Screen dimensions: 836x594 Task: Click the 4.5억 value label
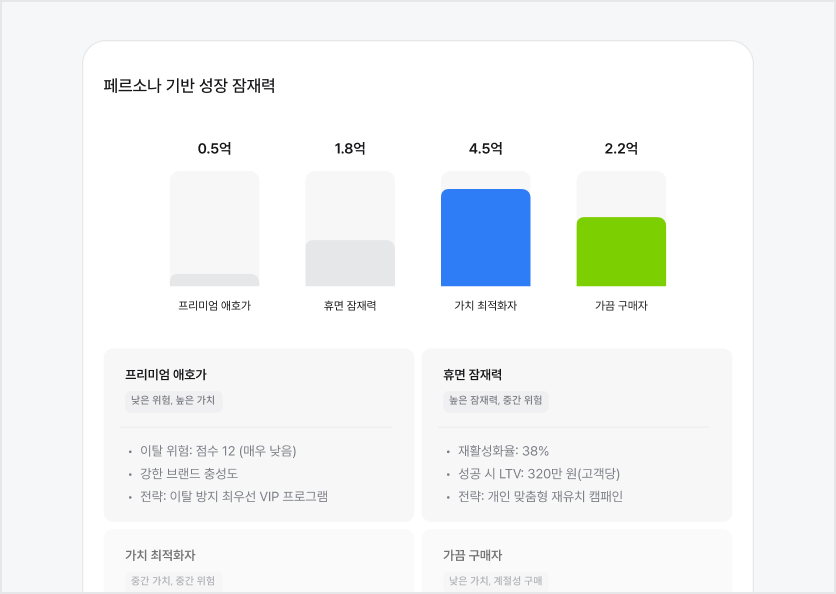[x=485, y=148]
